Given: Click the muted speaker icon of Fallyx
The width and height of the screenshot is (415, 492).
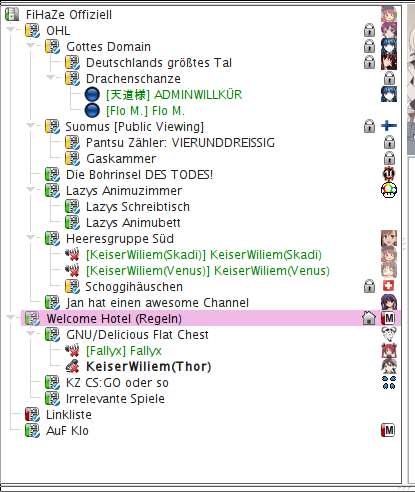Looking at the screenshot, I should click(72, 351).
